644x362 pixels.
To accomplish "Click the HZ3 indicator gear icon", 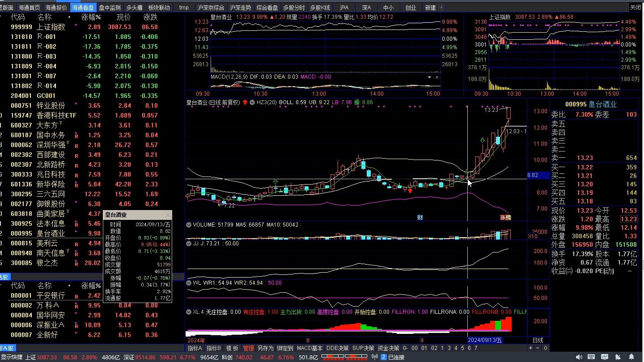I will point(252,102).
